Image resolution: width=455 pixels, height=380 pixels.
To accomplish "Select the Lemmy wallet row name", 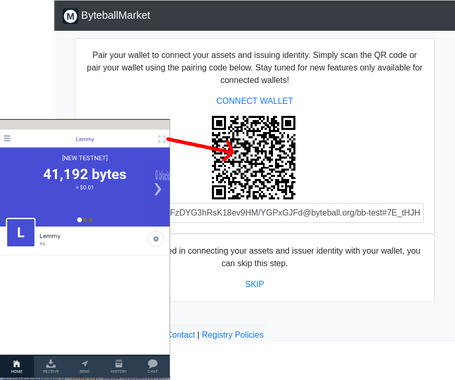I will (x=50, y=236).
